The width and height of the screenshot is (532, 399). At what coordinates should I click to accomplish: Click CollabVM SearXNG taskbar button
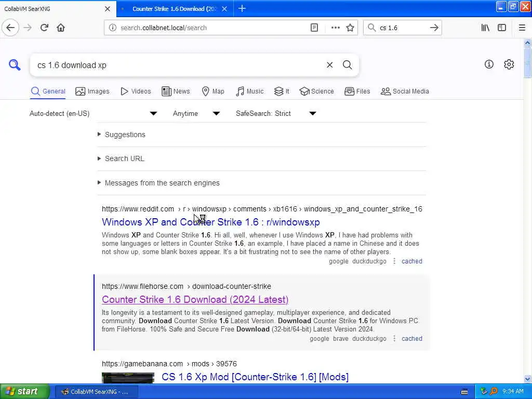coord(96,392)
